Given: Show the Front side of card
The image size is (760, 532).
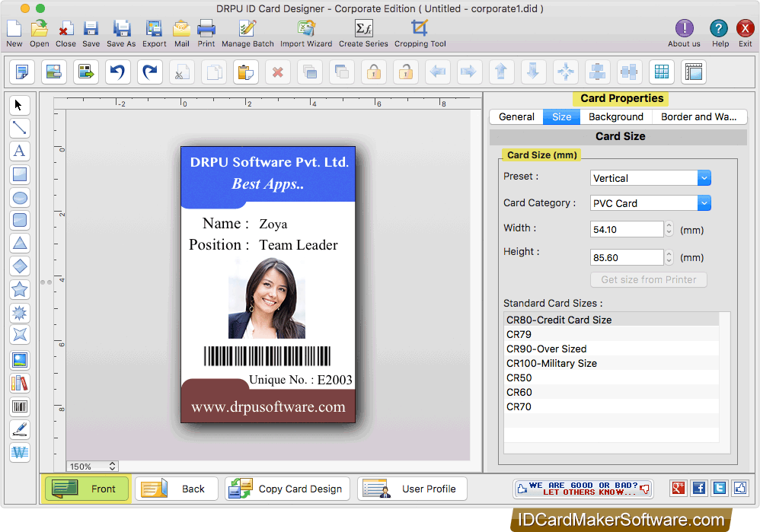Looking at the screenshot, I should pos(88,489).
